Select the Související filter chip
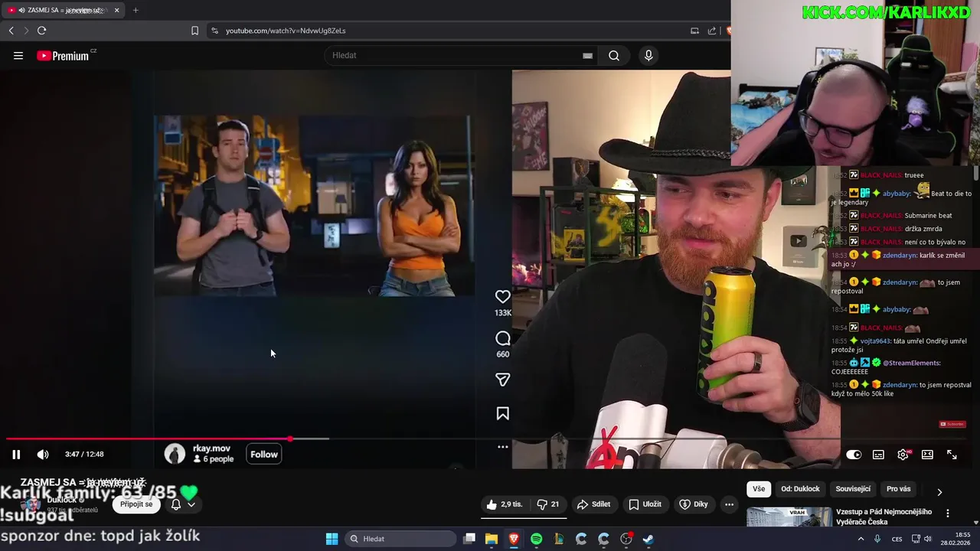Screen dimensions: 980x551 click(x=853, y=489)
